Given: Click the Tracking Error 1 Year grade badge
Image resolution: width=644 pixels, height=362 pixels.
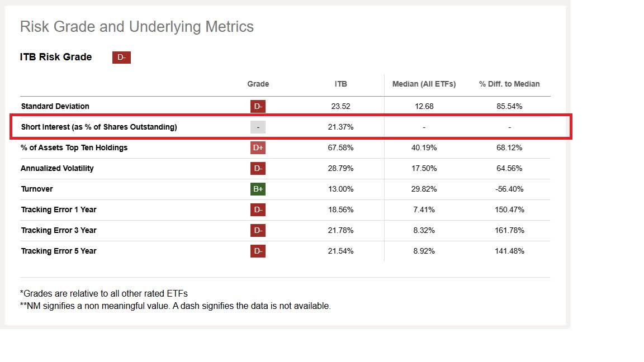Looking at the screenshot, I should [x=258, y=209].
